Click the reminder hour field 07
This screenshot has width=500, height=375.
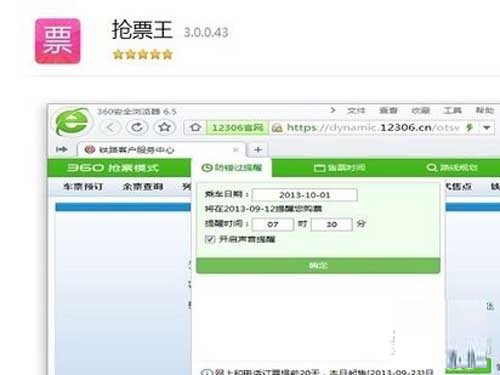click(273, 224)
